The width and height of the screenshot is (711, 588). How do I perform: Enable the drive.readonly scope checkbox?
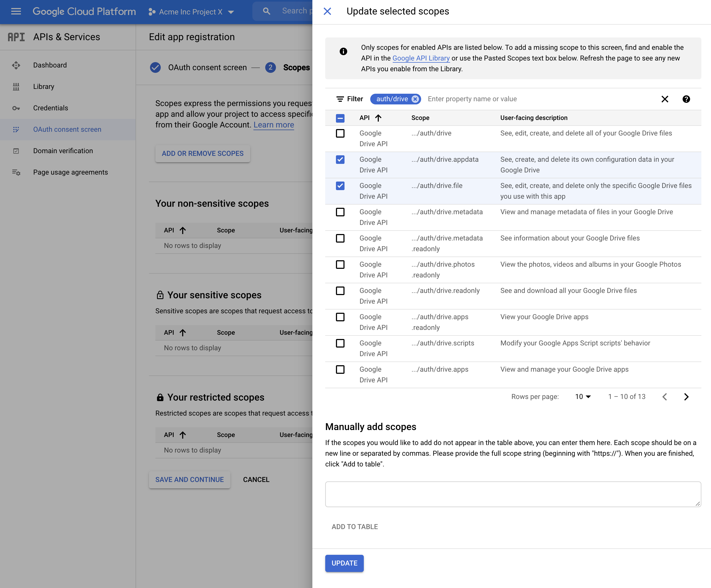click(x=340, y=291)
